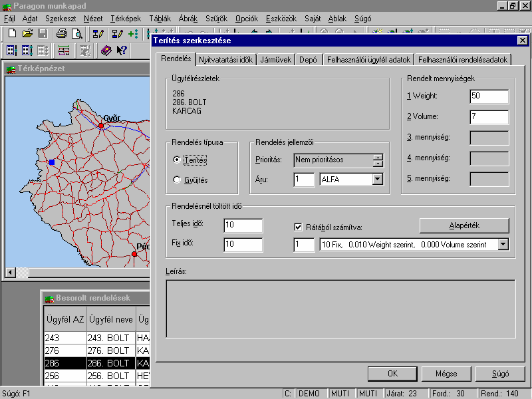Open a file with the folder icon
Screen dimensions: 532x399
pos(27,33)
